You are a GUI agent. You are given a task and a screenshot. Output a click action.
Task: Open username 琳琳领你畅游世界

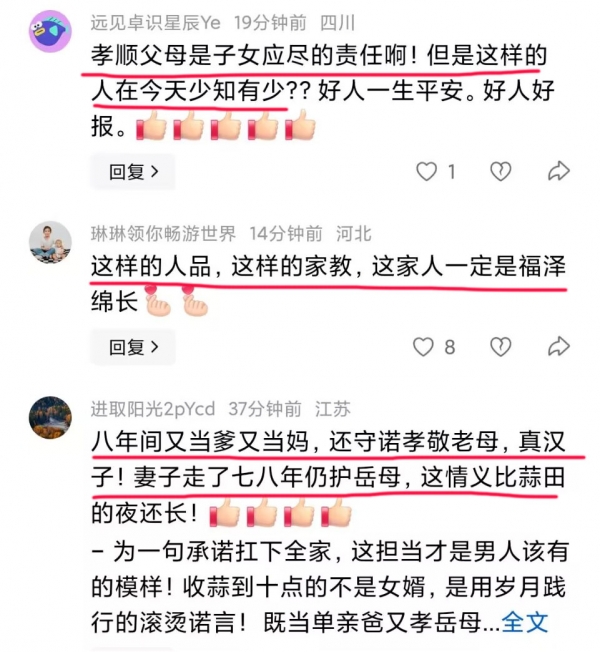(x=163, y=234)
